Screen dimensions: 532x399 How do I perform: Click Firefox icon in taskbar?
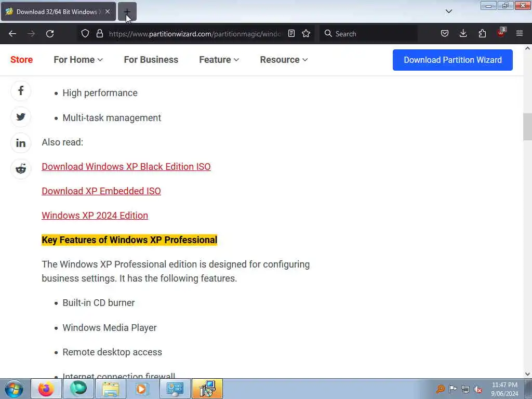click(46, 389)
